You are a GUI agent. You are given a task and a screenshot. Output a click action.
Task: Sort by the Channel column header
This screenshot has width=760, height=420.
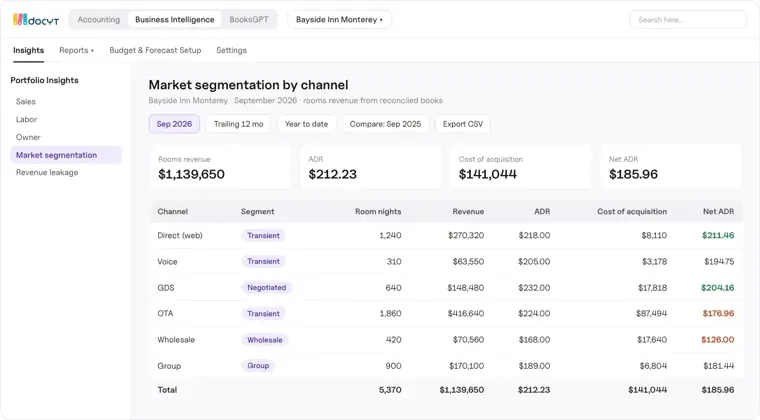[x=173, y=212]
